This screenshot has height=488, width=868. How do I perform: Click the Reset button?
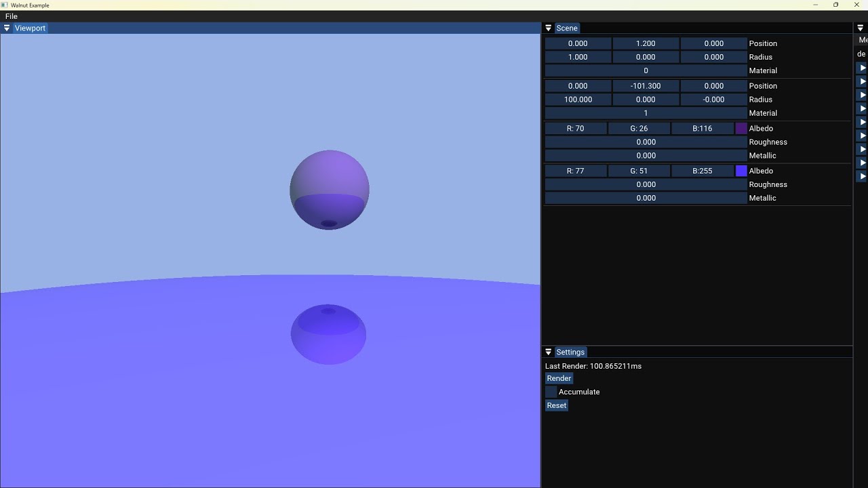click(x=557, y=405)
